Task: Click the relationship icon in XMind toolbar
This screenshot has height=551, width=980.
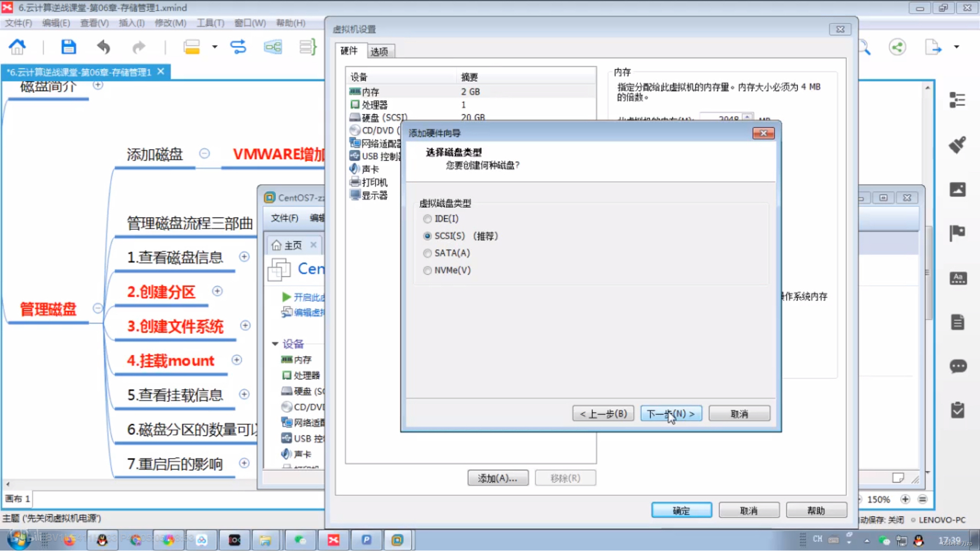Action: coord(238,47)
